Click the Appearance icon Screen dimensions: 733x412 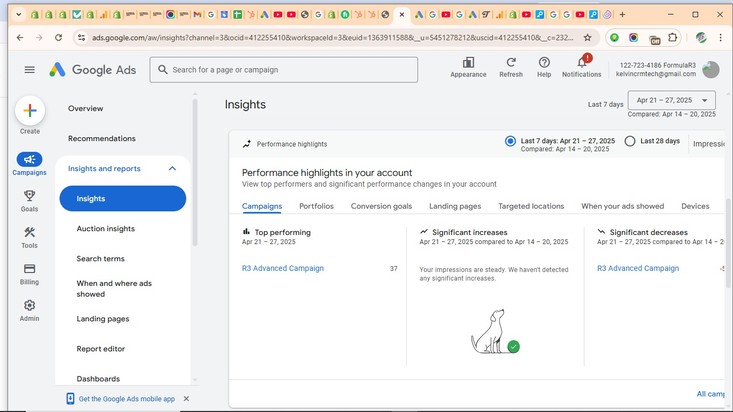pyautogui.click(x=468, y=63)
